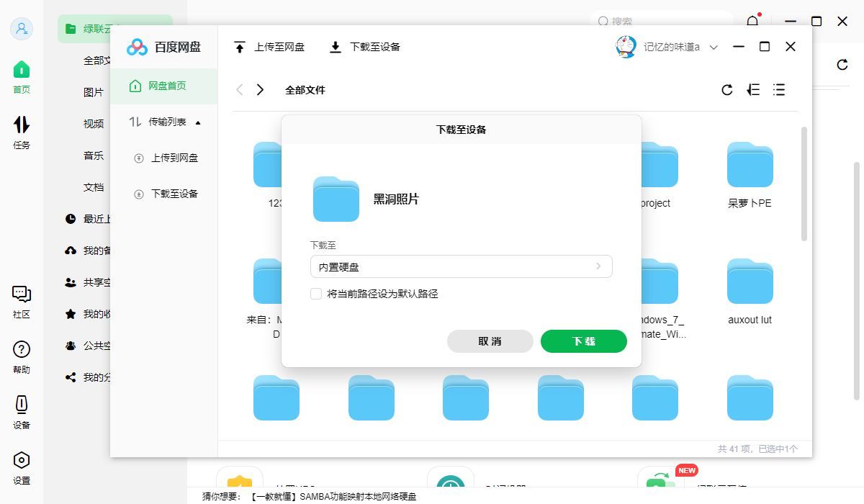Change the file sort order
The height and width of the screenshot is (504, 864).
(x=753, y=89)
